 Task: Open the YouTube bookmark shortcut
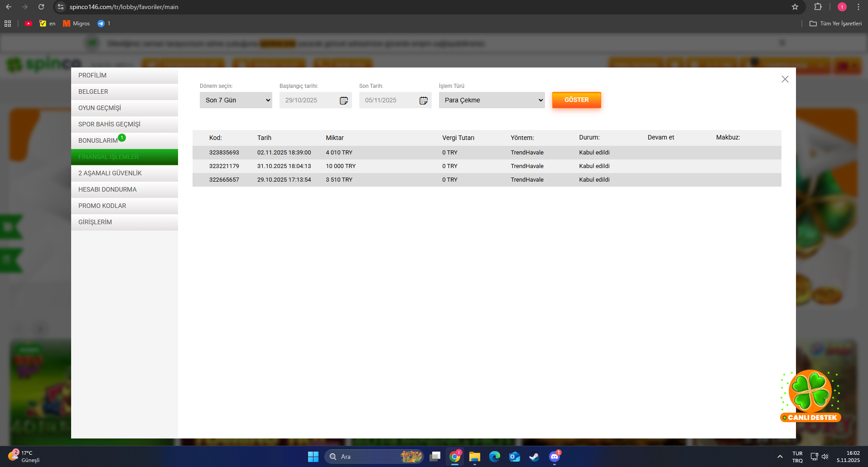tap(29, 24)
